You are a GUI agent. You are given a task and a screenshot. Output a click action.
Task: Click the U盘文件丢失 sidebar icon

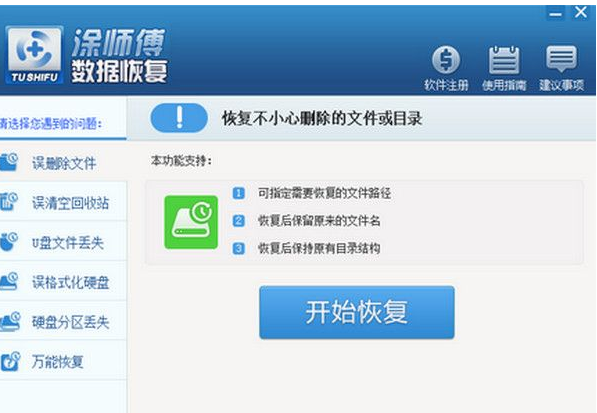[x=9, y=242]
